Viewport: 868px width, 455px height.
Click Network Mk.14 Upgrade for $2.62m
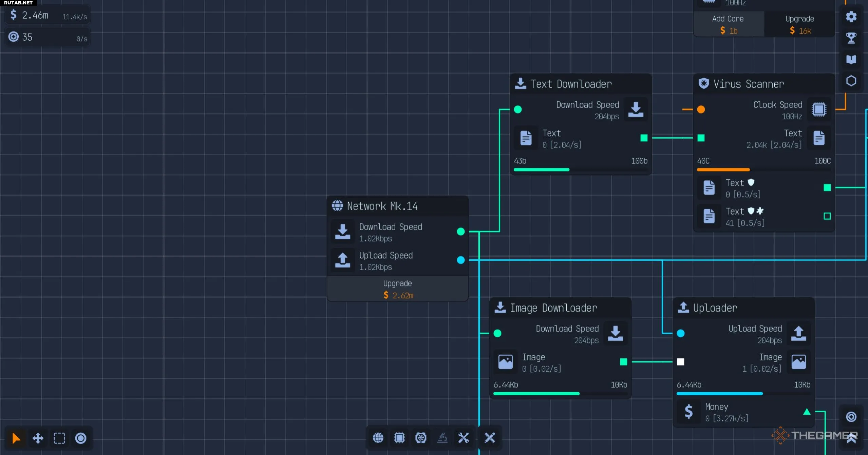pyautogui.click(x=398, y=289)
